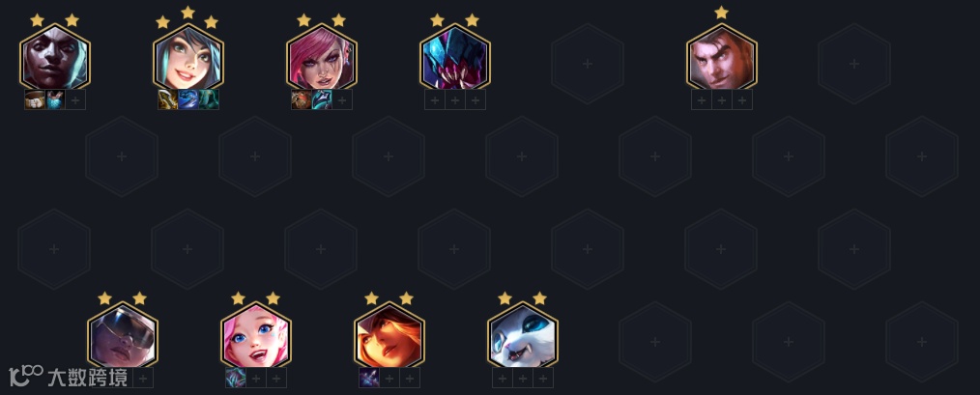Screen dimensions: 980x395
Task: Select the golden blade item on three-star champion
Action: click(167, 99)
